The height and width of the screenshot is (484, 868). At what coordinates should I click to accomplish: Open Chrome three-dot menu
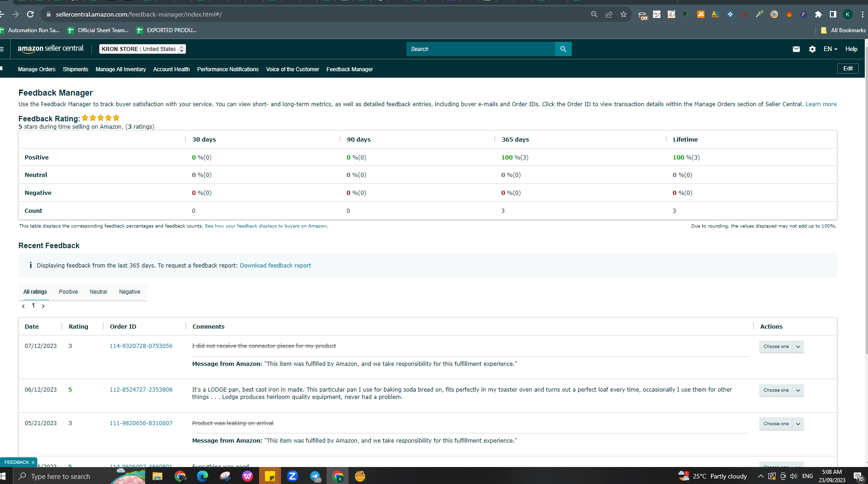(x=862, y=14)
